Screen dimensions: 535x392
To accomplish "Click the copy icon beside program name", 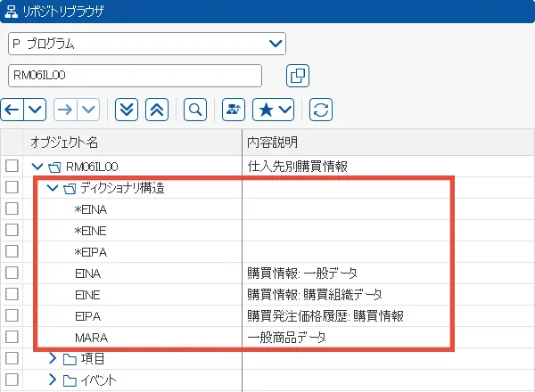I will pyautogui.click(x=298, y=76).
